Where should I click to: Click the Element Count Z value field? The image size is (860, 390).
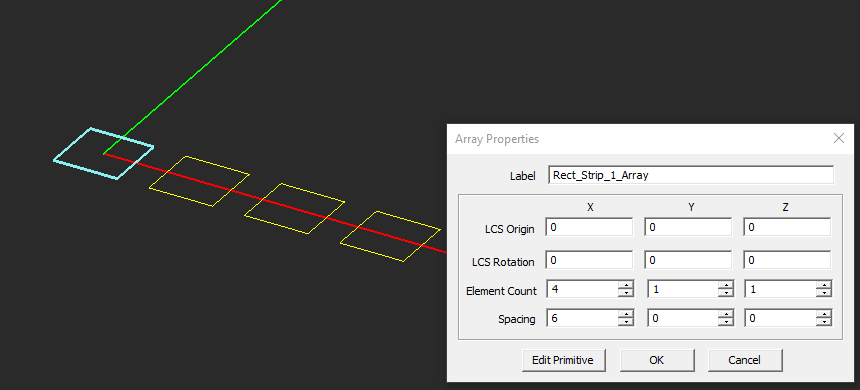pyautogui.click(x=780, y=289)
